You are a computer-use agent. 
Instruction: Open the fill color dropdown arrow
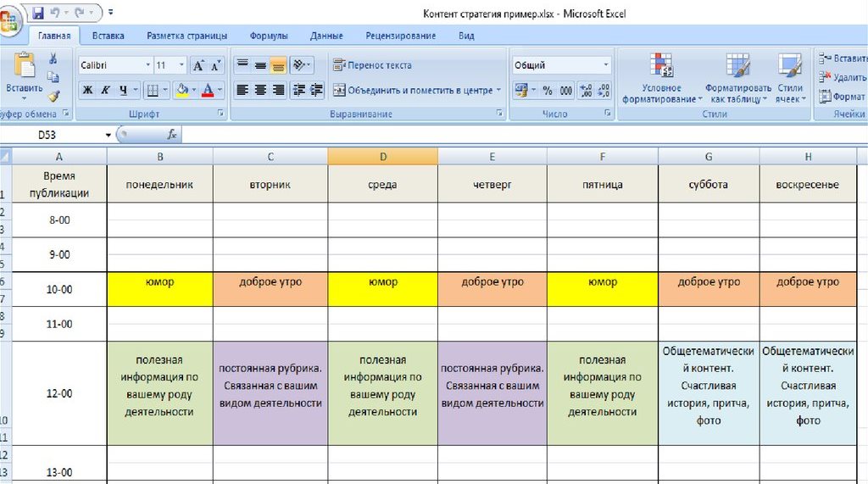click(x=194, y=90)
